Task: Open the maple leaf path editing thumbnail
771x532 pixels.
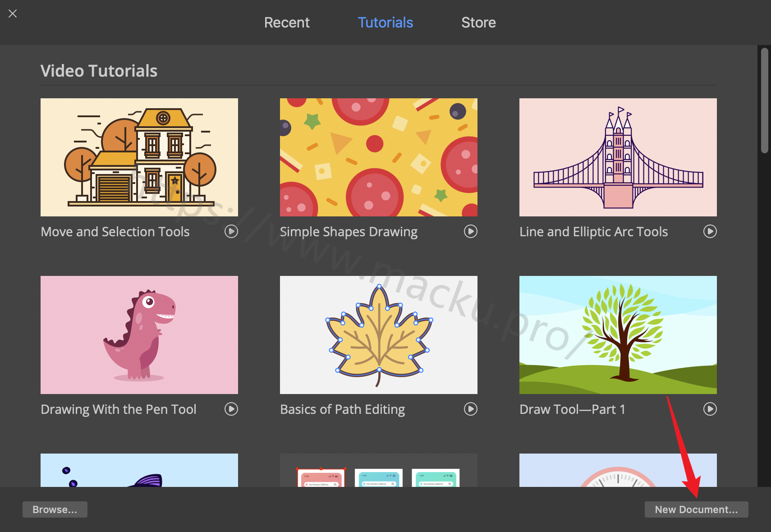Action: 379,335
